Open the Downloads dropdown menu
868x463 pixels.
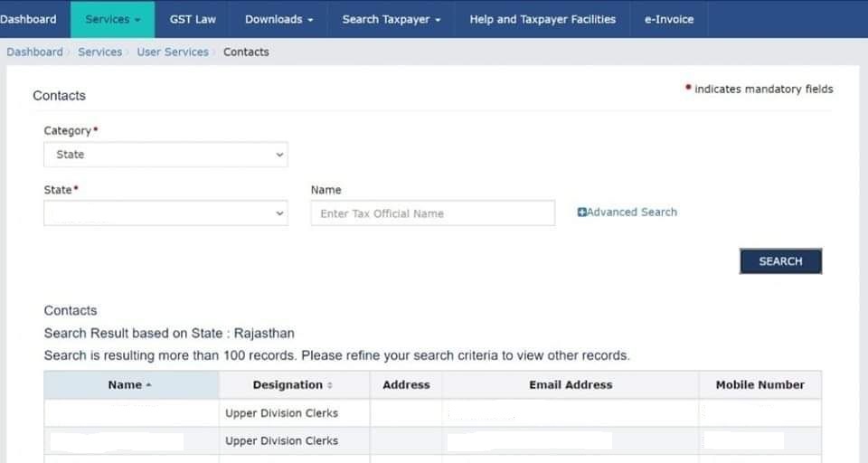point(278,19)
